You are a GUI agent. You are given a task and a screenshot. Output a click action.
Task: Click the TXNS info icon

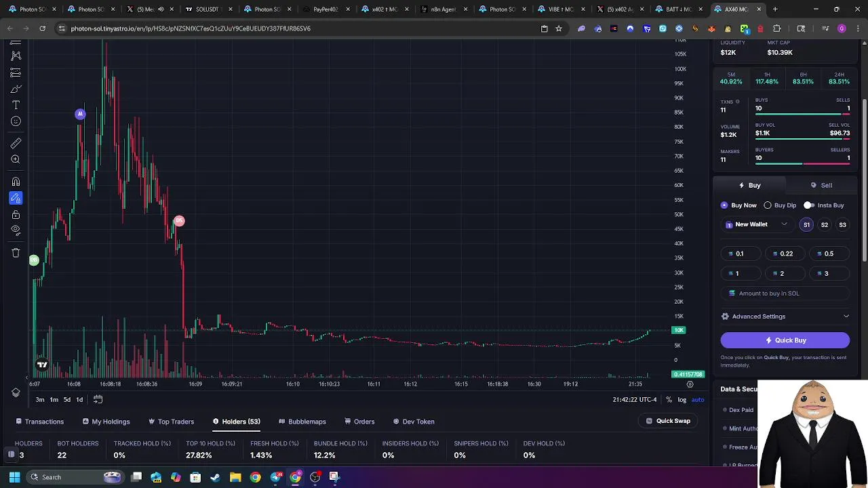738,102
